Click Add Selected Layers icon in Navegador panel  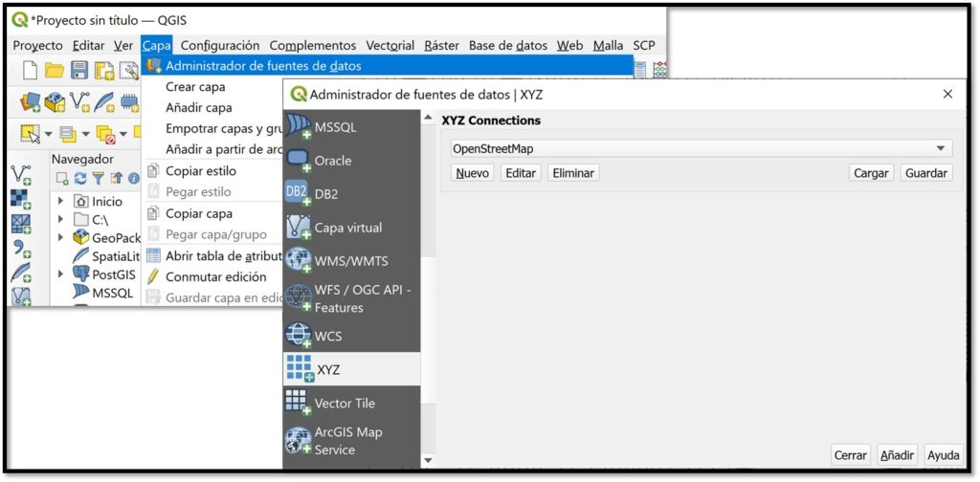tap(62, 179)
